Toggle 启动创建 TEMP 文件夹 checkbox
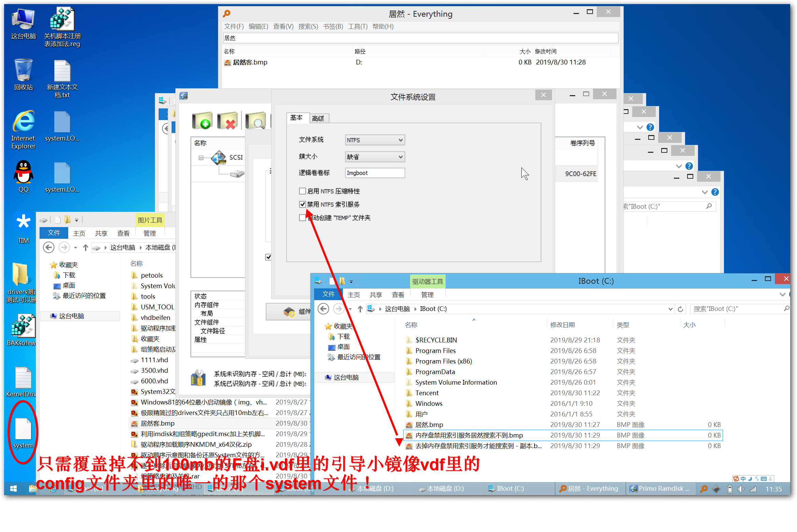797x532 pixels. pyautogui.click(x=303, y=217)
